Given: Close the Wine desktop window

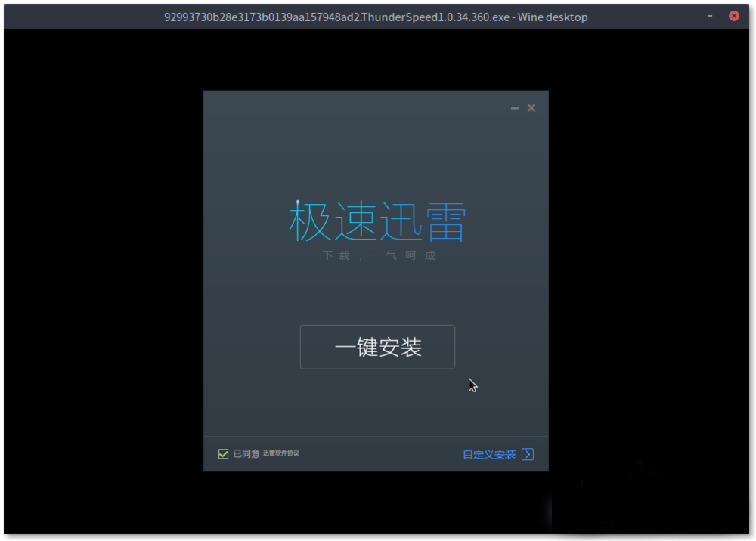Looking at the screenshot, I should [x=734, y=16].
